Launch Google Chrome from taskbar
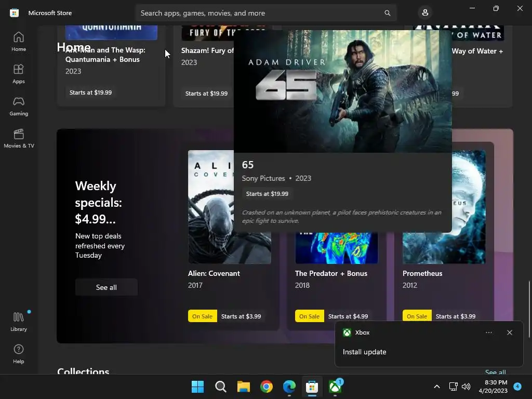The image size is (532, 399). [x=267, y=387]
